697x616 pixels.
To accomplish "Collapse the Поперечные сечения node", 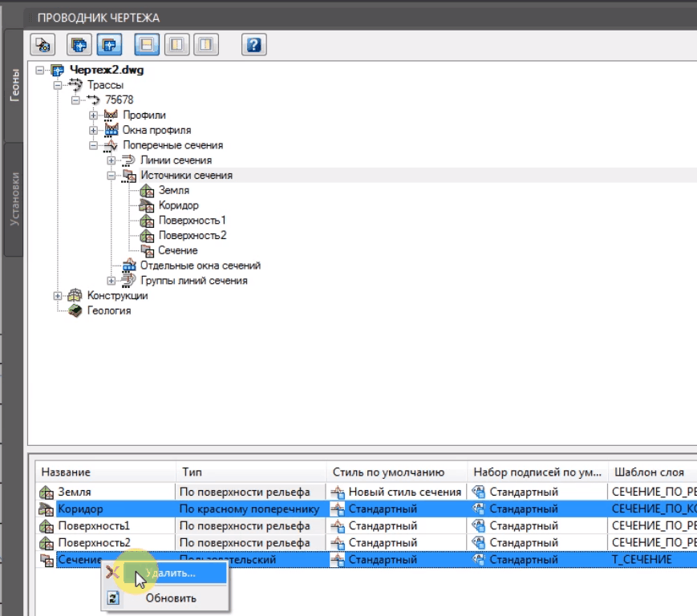I will click(x=94, y=146).
